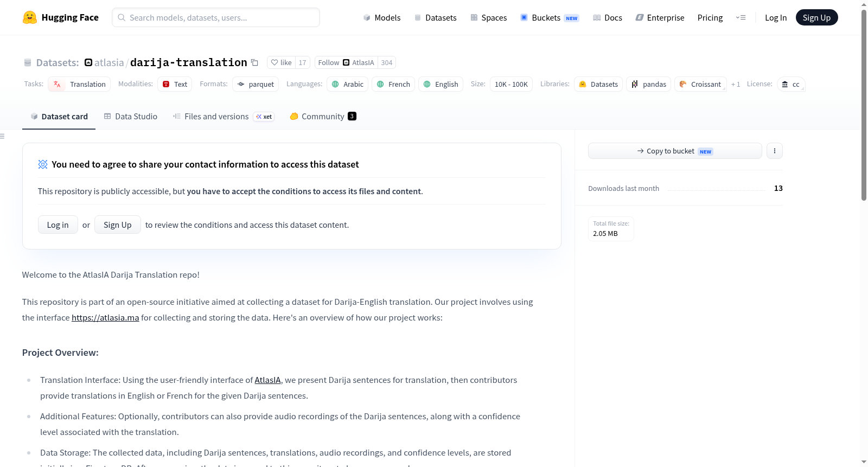The width and height of the screenshot is (868, 467).
Task: Click the Datasets: breadcrumb label
Action: [58, 62]
